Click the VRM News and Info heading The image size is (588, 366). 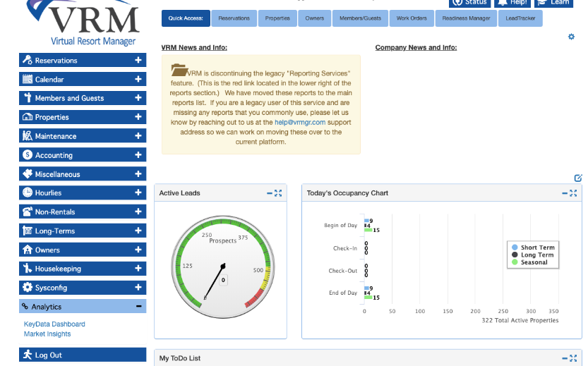pos(194,47)
